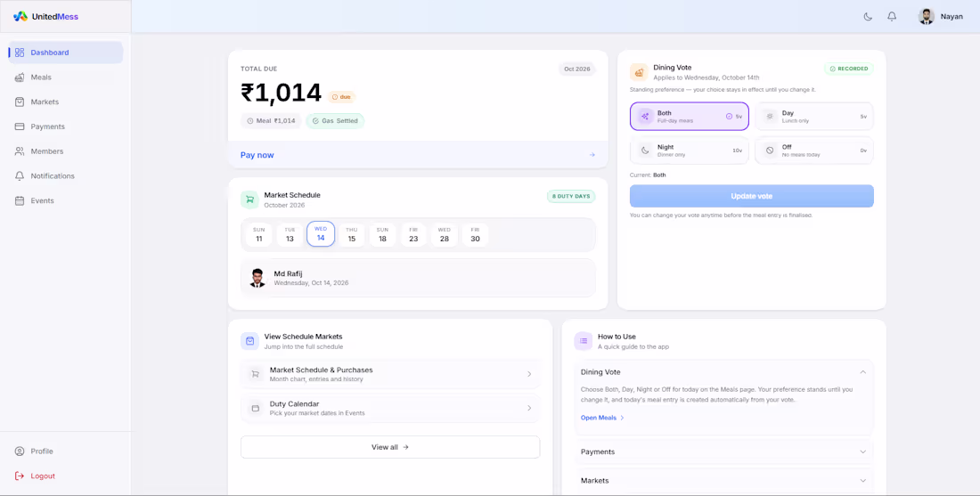
Task: Select Fri 30 in the market schedule
Action: [475, 234]
